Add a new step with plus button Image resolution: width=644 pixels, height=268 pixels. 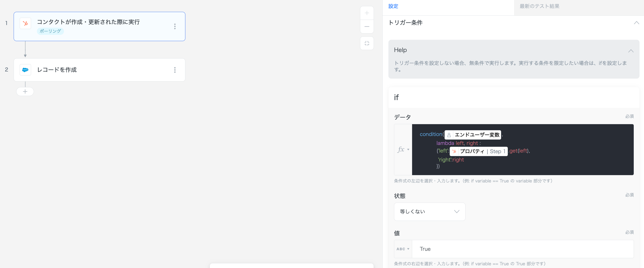click(x=25, y=92)
